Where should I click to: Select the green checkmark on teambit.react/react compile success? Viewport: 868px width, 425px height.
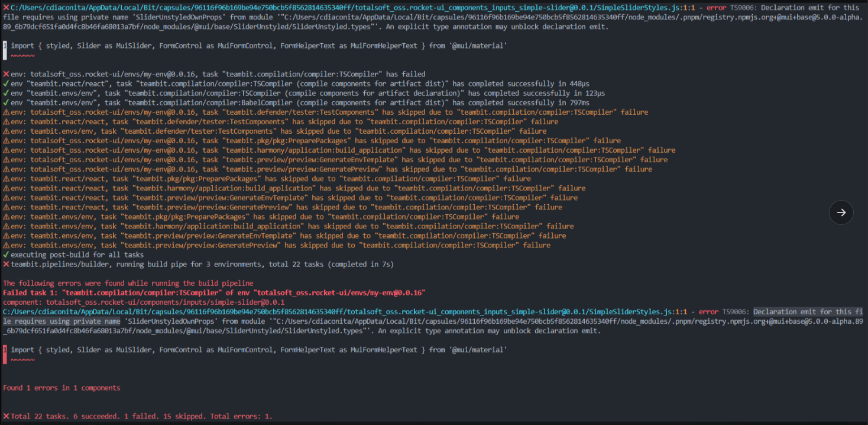point(5,83)
